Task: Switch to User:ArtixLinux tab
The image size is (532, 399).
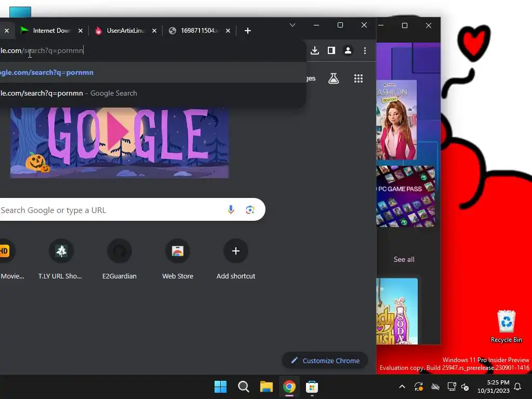Action: click(x=125, y=31)
